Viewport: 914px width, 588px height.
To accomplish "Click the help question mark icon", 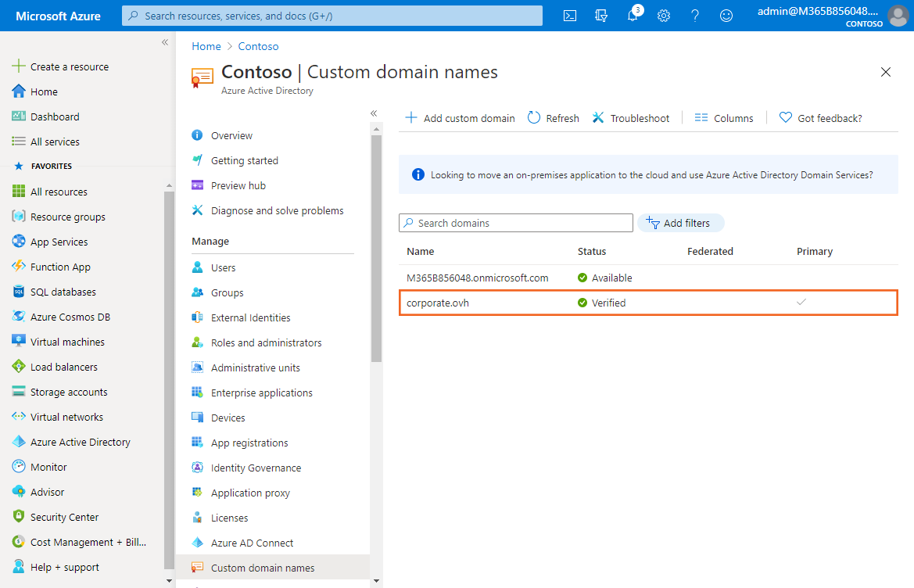I will (x=695, y=16).
